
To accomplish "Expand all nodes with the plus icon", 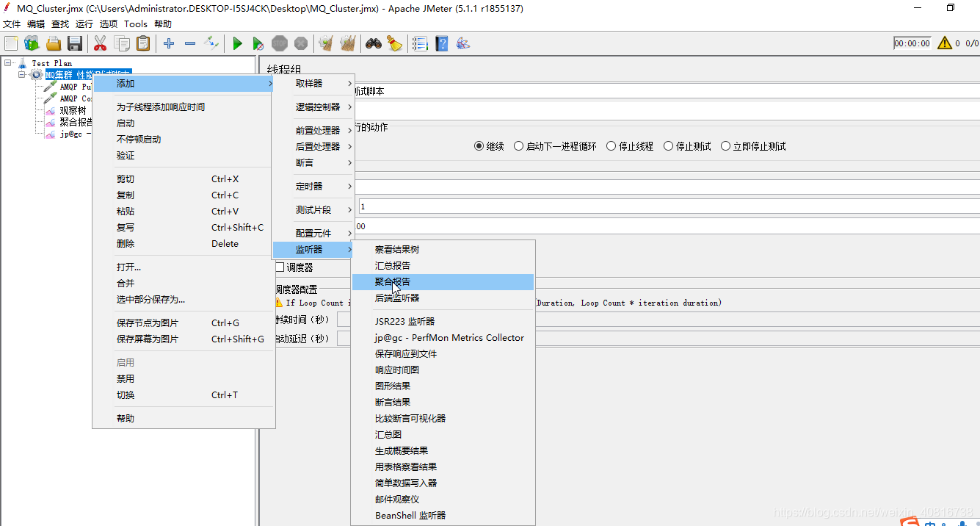I will click(169, 43).
